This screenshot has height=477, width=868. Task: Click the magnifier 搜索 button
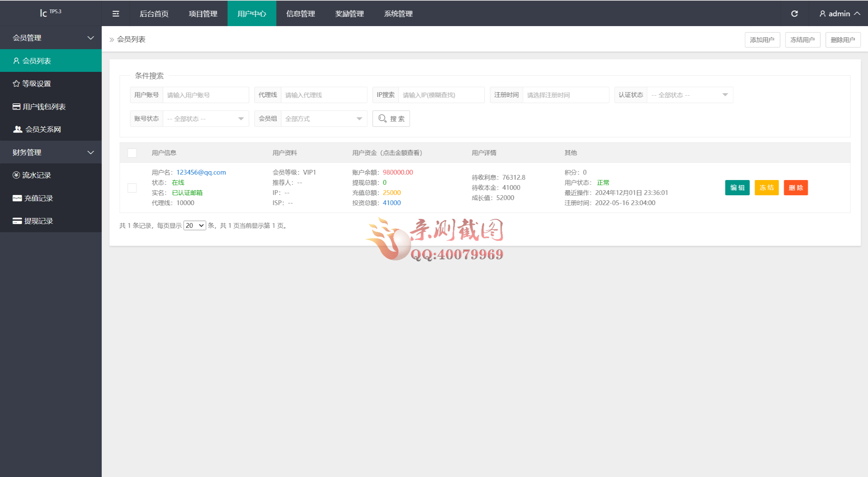click(x=391, y=119)
